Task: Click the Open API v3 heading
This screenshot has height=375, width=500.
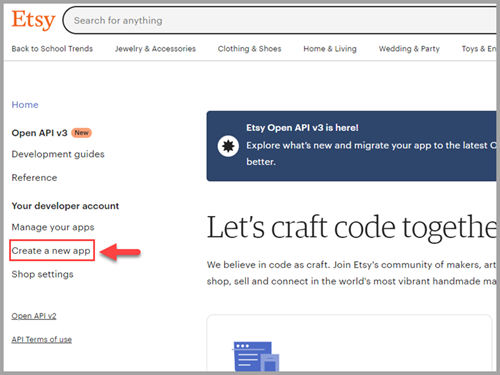Action: 39,133
